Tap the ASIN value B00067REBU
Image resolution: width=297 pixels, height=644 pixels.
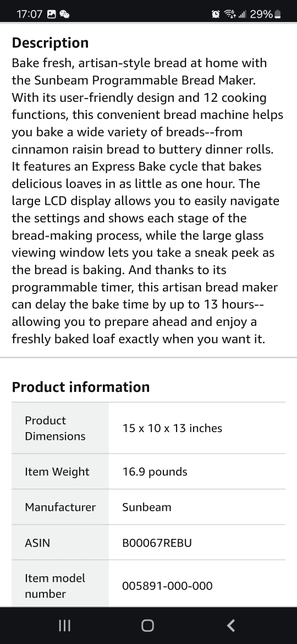(157, 543)
